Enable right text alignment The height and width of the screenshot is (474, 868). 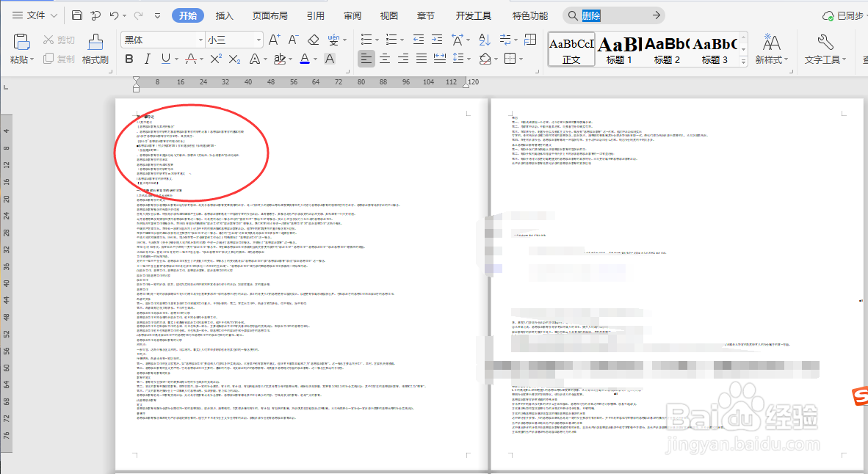403,59
